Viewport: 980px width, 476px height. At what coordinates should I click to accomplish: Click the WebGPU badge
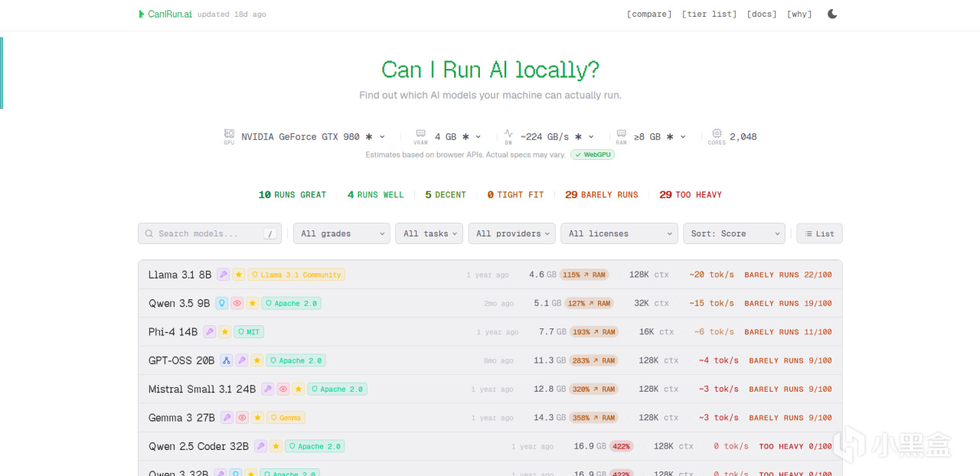[x=593, y=155]
